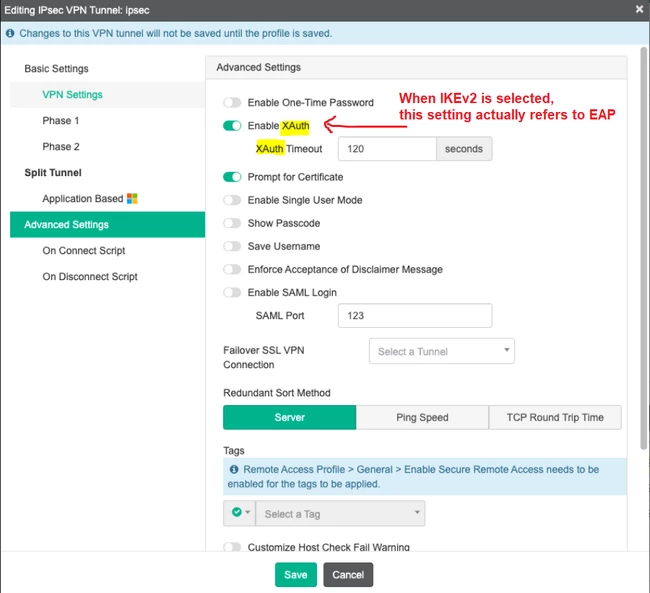Click the info icon in the Tags notice
650x593 pixels.
(234, 469)
